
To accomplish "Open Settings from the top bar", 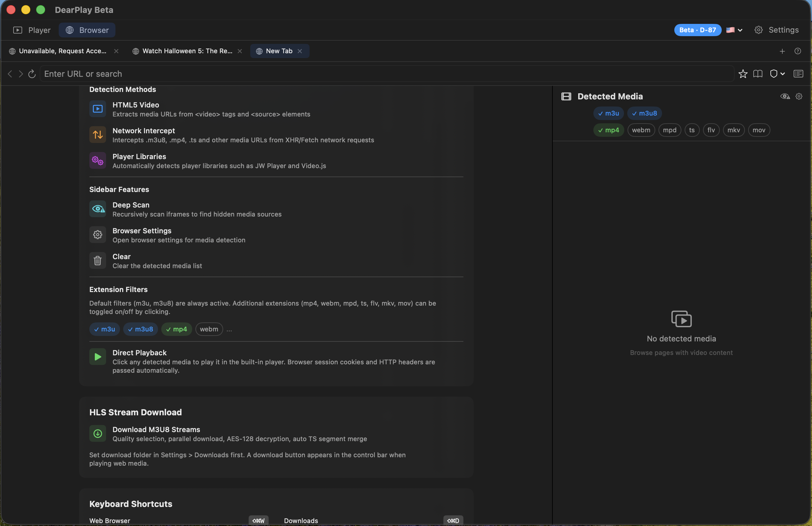I will [777, 30].
